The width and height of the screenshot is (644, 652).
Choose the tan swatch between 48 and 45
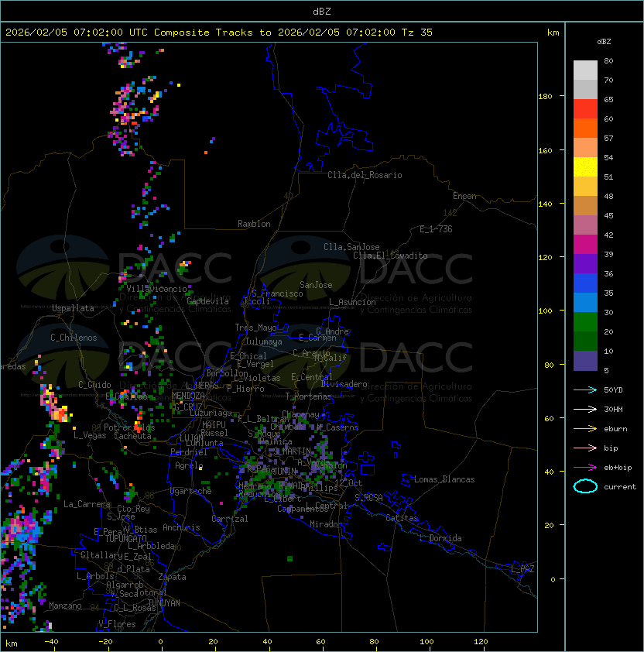pos(585,206)
